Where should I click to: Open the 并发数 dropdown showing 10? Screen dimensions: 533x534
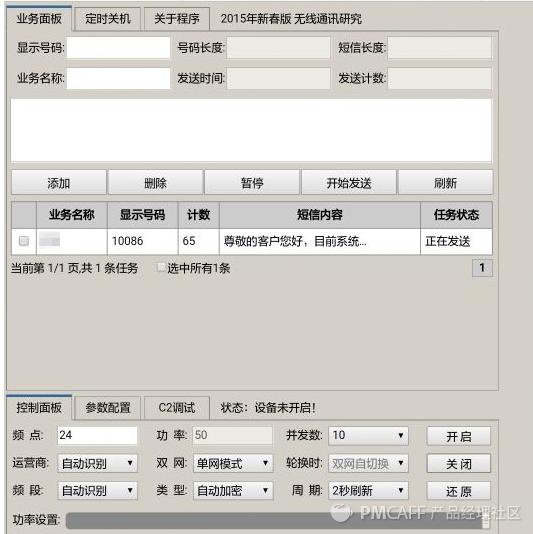click(368, 436)
